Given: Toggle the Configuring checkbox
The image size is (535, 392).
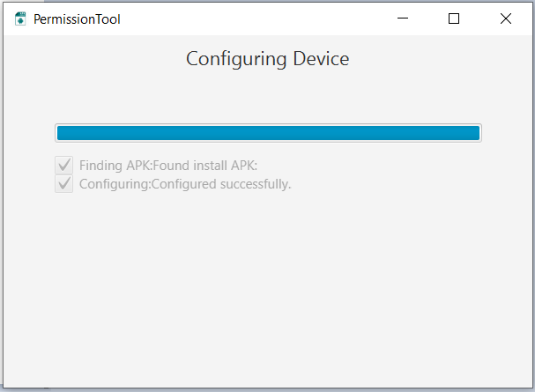Looking at the screenshot, I should 63,184.
